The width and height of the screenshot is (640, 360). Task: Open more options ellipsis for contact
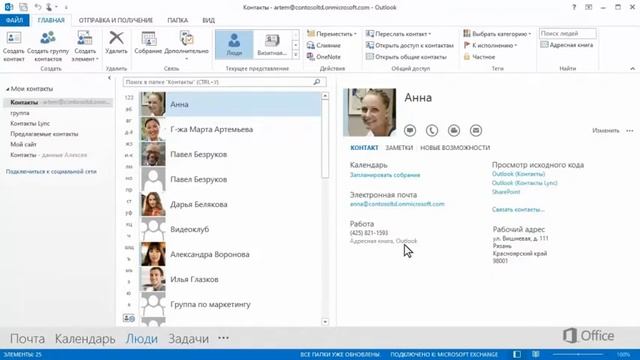pos(630,131)
